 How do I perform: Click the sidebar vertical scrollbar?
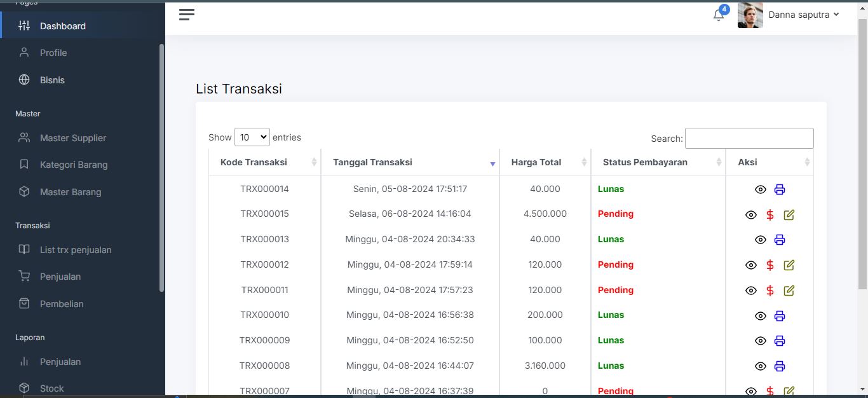click(x=161, y=165)
